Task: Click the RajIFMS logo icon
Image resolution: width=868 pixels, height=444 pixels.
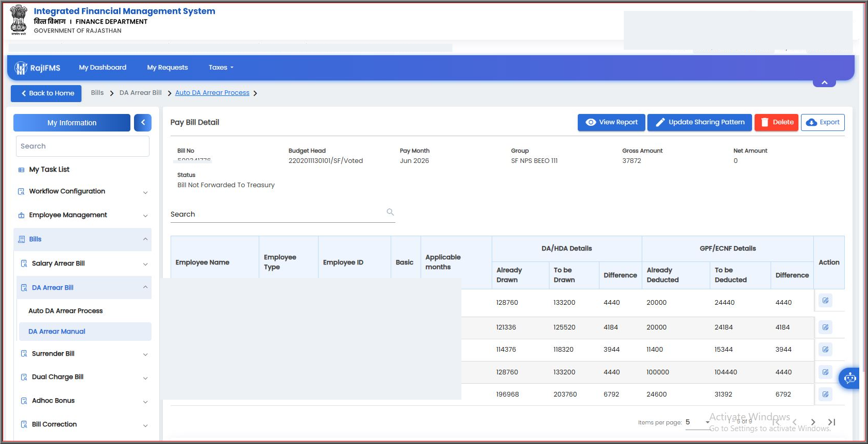Action: click(21, 68)
